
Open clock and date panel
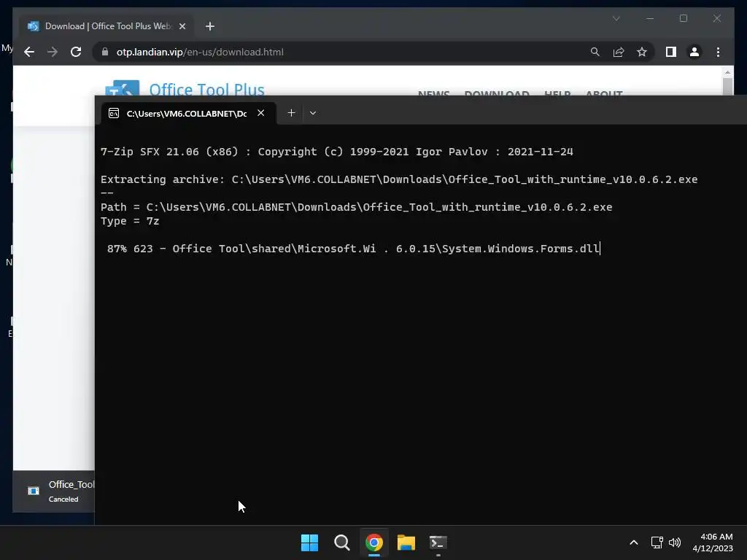coord(713,542)
